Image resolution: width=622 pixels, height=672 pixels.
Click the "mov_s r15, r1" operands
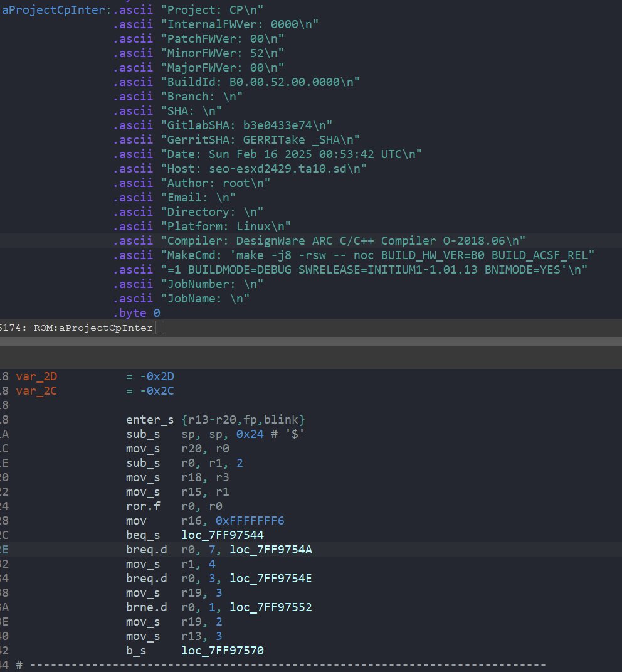click(205, 492)
